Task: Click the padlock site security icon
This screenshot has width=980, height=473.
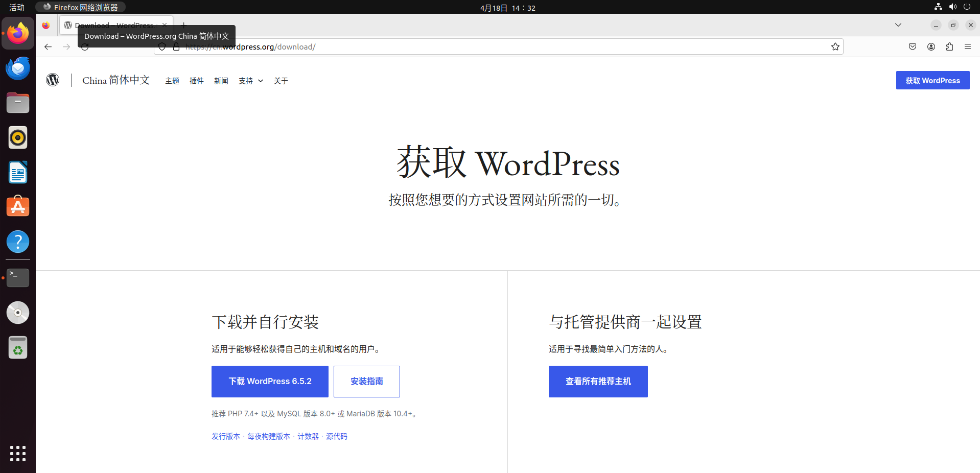Action: pos(176,47)
